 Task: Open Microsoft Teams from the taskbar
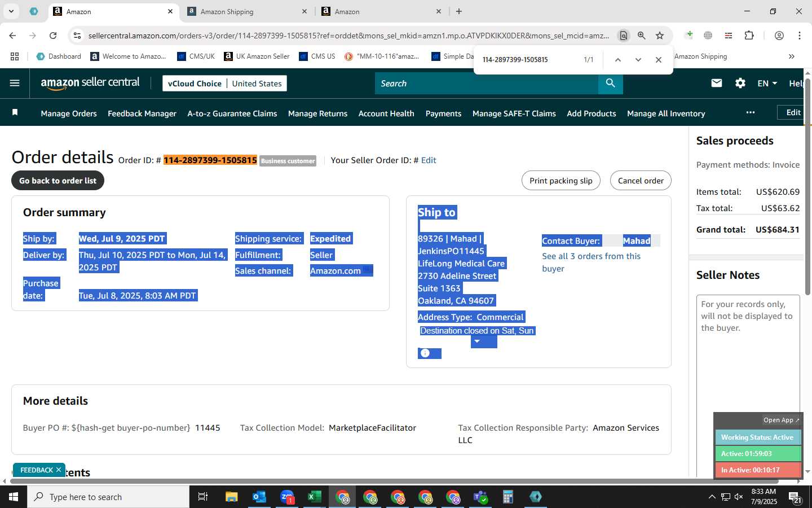point(480,497)
